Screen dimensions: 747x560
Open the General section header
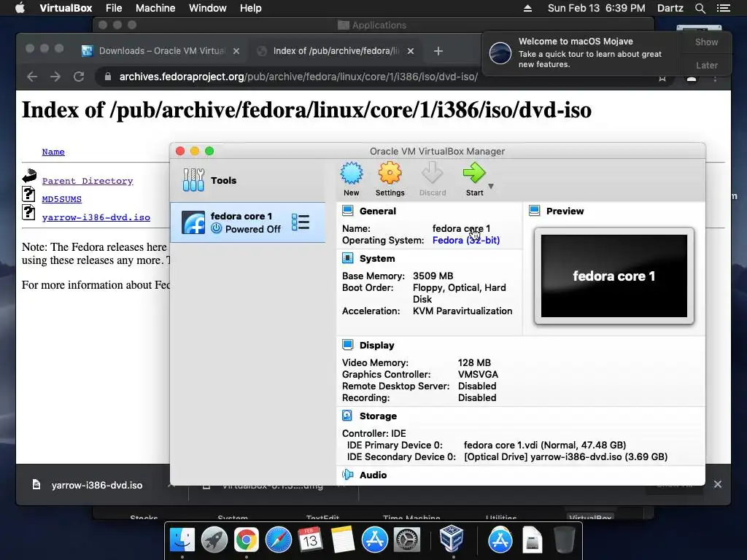coord(378,211)
